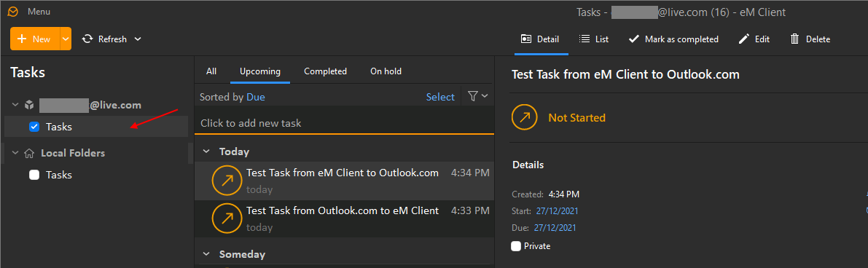Click the checkmark icon for Mark as completed

tap(634, 39)
